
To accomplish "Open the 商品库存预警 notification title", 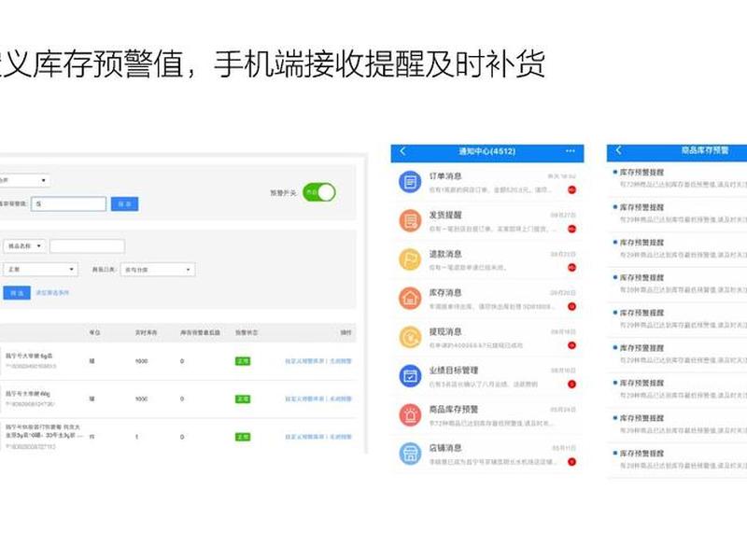I will tap(454, 410).
